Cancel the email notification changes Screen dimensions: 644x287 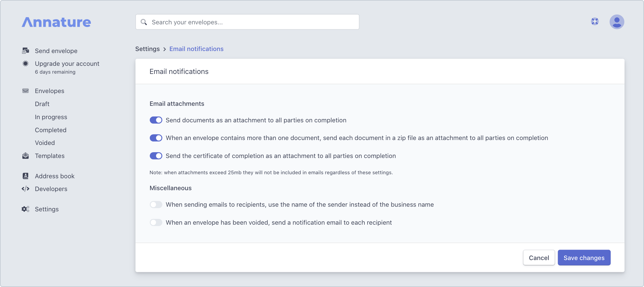pyautogui.click(x=539, y=257)
